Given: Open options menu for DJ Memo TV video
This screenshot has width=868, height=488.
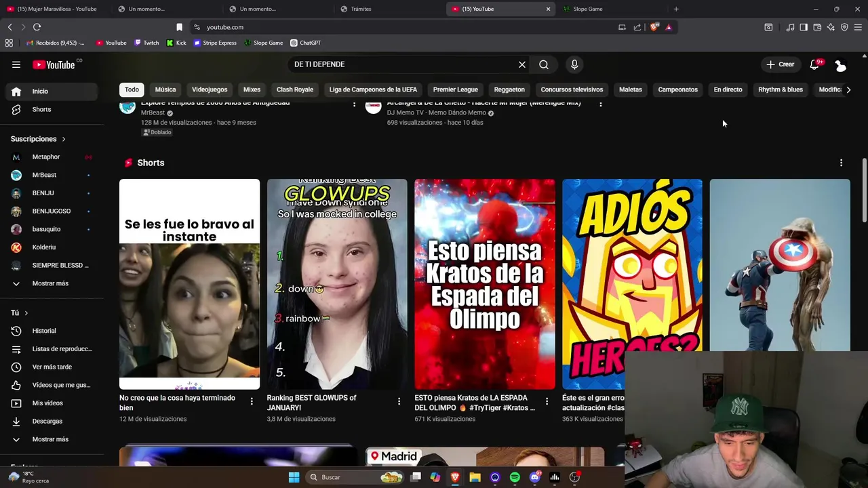Looking at the screenshot, I should [x=600, y=104].
